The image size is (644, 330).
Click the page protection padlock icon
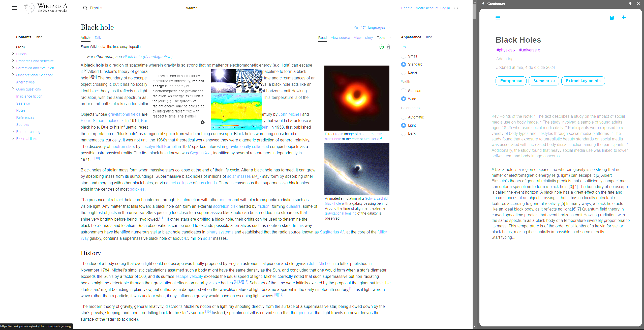388,47
